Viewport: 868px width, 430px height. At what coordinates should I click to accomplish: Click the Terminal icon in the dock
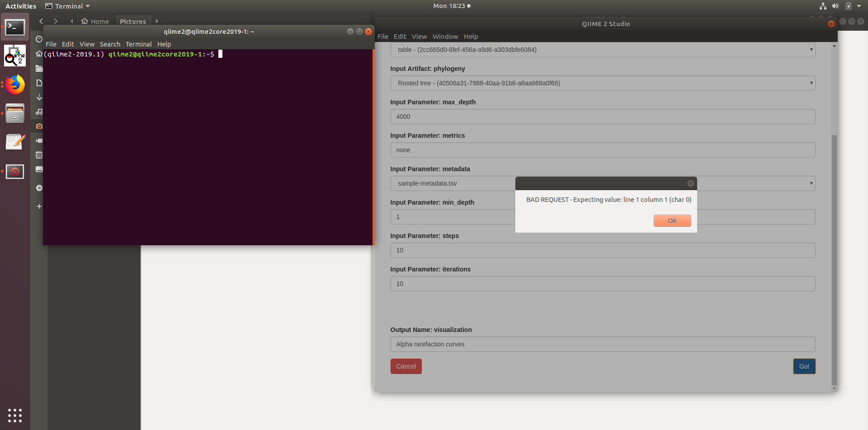point(15,28)
